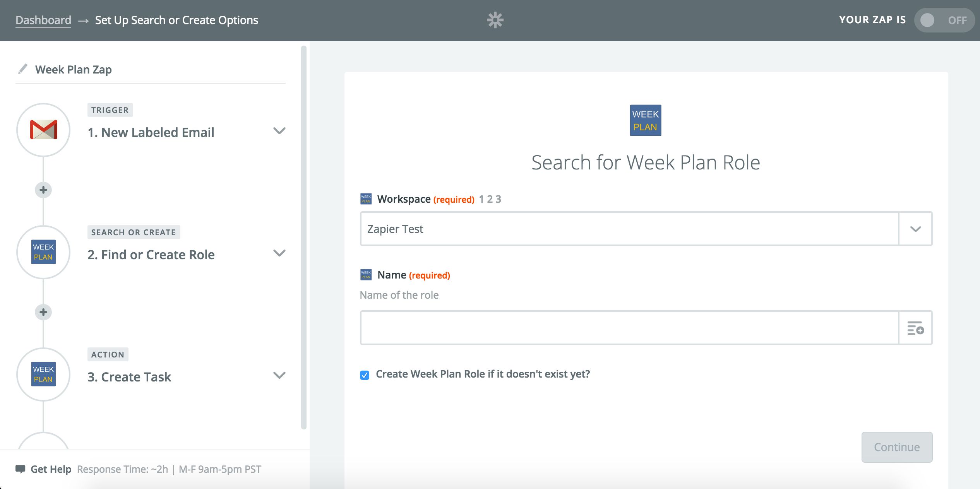The height and width of the screenshot is (489, 980).
Task: Open the Gmail trigger step icon
Action: (43, 130)
